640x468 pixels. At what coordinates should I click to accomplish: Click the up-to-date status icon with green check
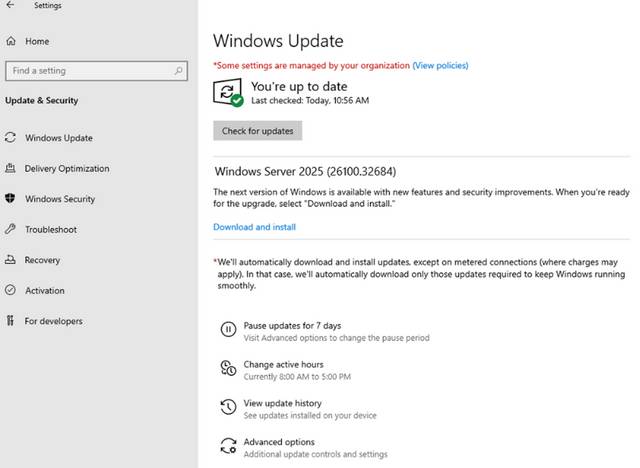point(228,93)
